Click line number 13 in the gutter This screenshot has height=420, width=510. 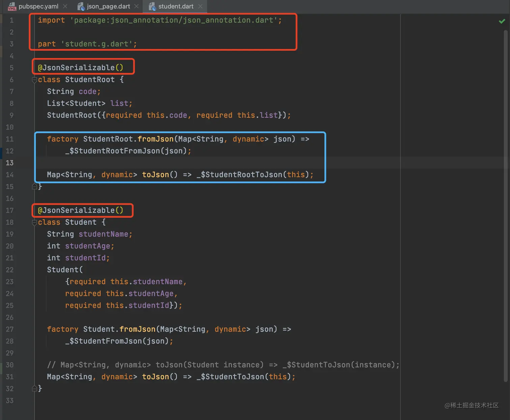[x=9, y=163]
